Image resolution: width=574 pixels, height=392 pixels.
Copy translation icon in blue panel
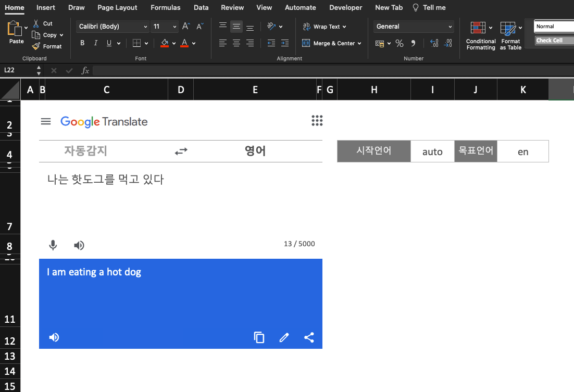(x=259, y=337)
